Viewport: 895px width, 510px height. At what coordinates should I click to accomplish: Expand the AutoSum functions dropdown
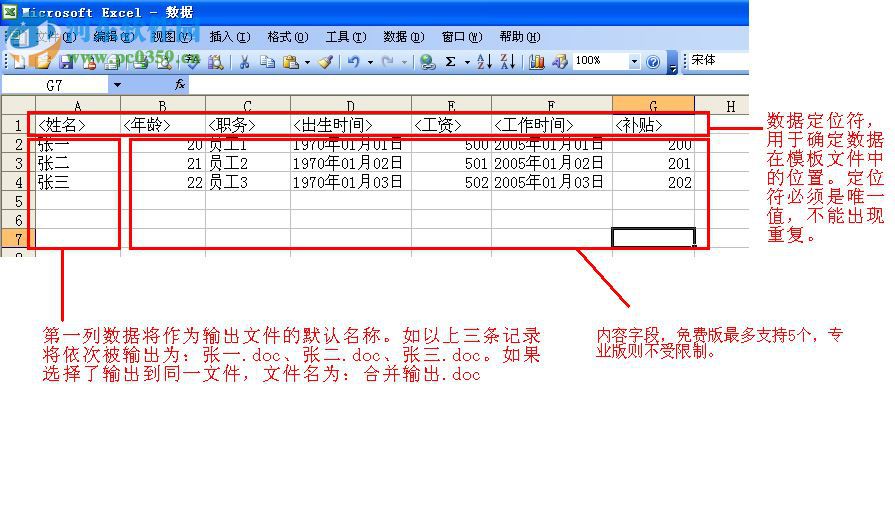click(467, 62)
